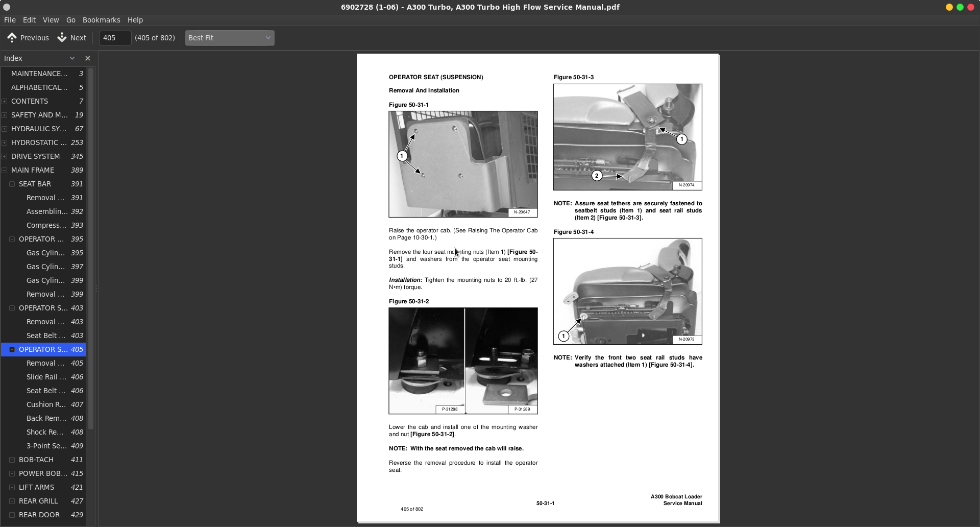Select the Slide Rail entry, page 406

46,377
